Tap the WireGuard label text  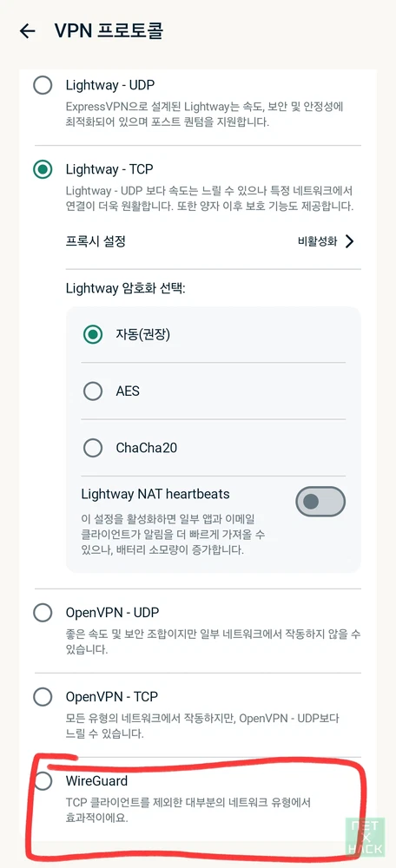pos(96,781)
